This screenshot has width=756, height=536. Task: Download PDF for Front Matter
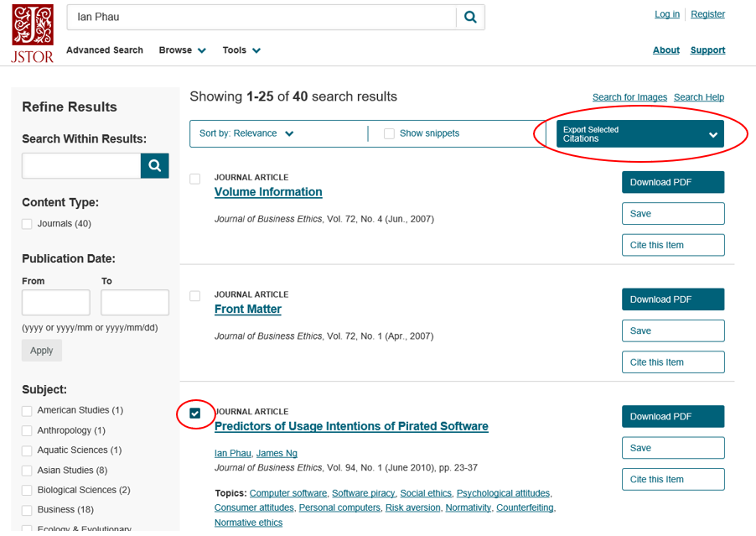tap(673, 299)
